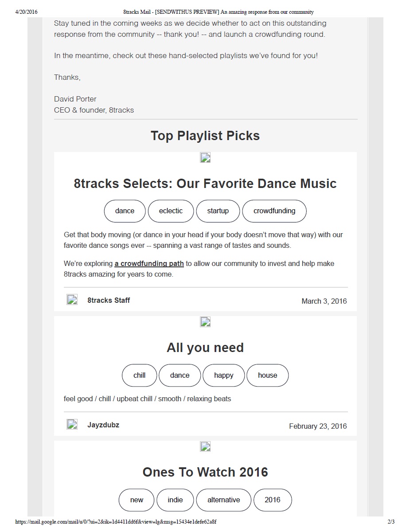
Task: Open the Jayzdubz profile name
Action: (x=103, y=425)
